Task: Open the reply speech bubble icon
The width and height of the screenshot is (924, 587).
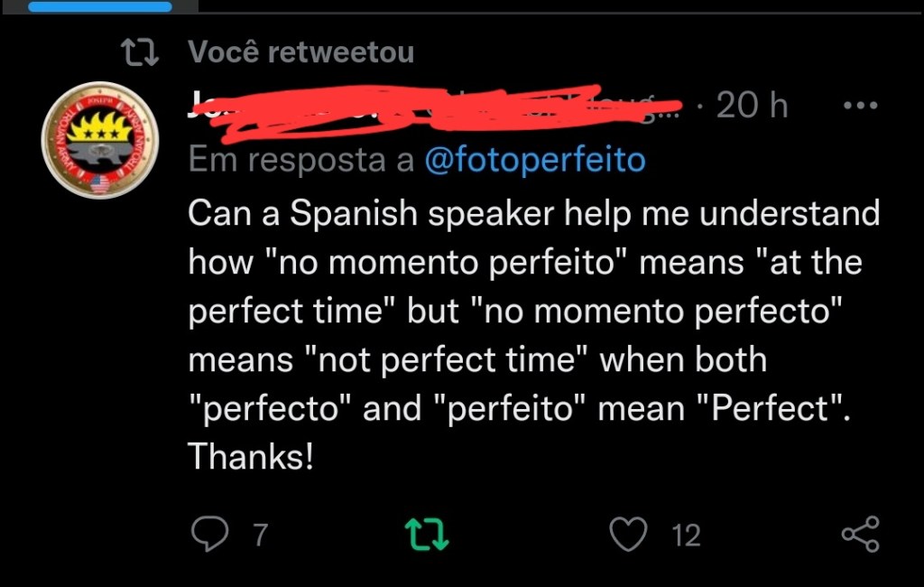Action: pyautogui.click(x=210, y=534)
